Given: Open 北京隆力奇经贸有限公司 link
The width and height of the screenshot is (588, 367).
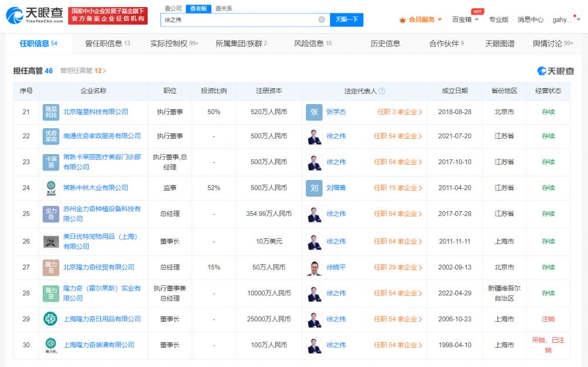Looking at the screenshot, I should (x=99, y=268).
